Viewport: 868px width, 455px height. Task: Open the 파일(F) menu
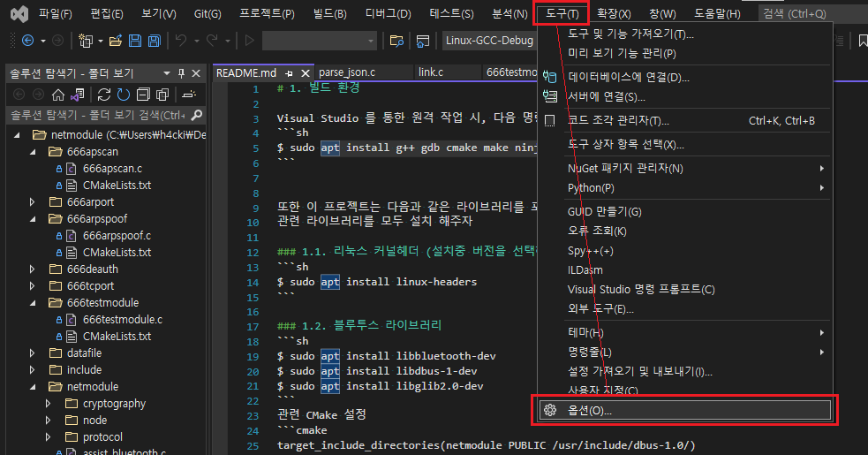pyautogui.click(x=56, y=14)
